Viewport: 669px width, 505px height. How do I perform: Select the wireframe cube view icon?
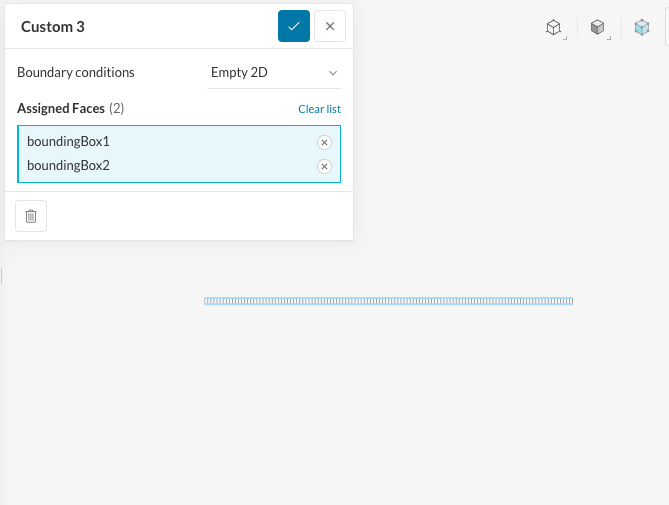tap(552, 27)
